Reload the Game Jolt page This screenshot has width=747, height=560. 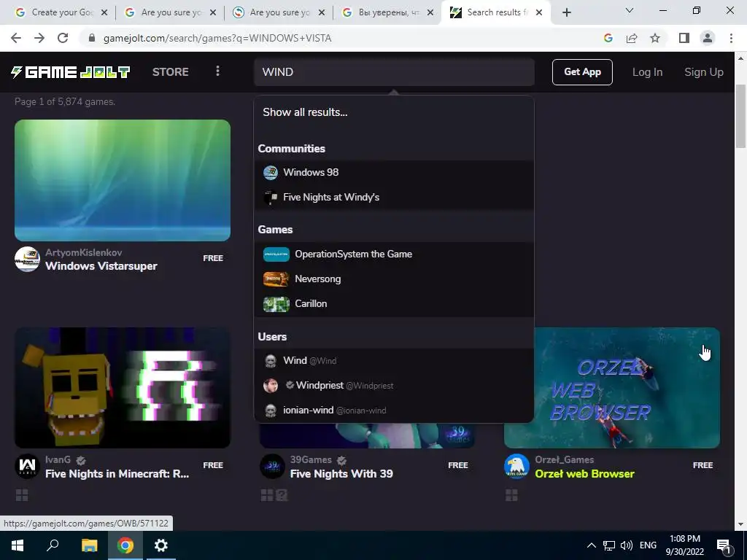point(63,38)
